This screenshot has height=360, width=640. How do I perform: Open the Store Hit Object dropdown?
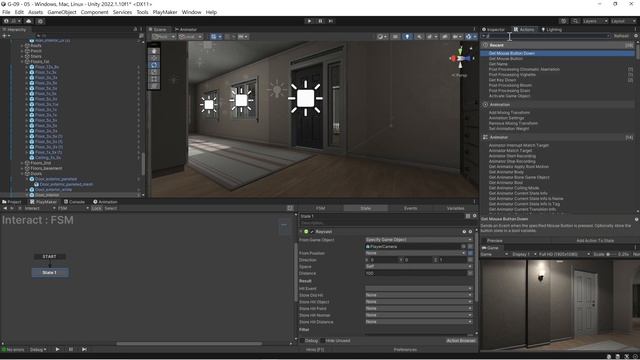tap(419, 302)
